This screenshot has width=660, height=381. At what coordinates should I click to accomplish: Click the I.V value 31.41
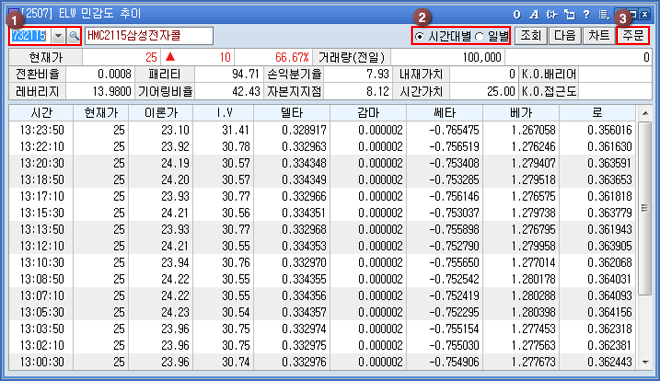pyautogui.click(x=236, y=130)
